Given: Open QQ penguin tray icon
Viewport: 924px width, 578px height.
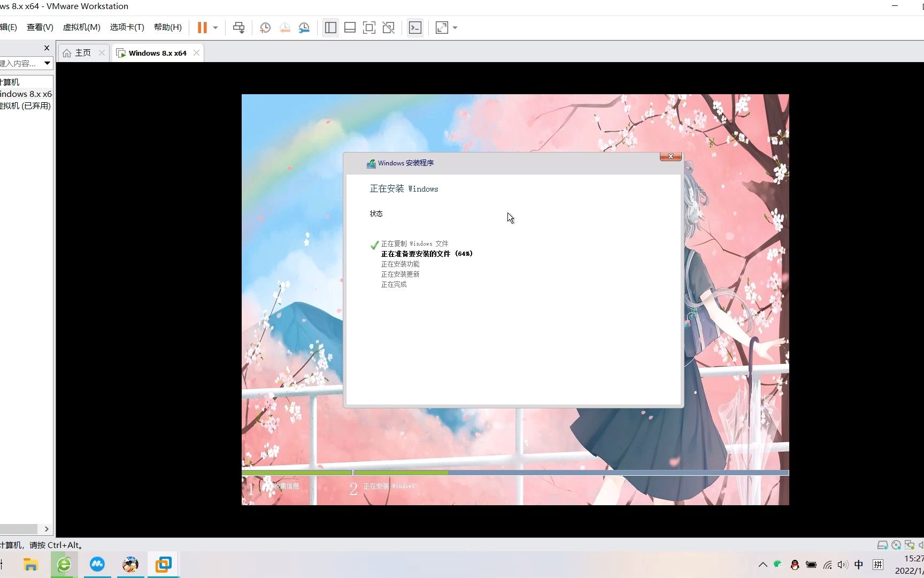Looking at the screenshot, I should click(795, 565).
